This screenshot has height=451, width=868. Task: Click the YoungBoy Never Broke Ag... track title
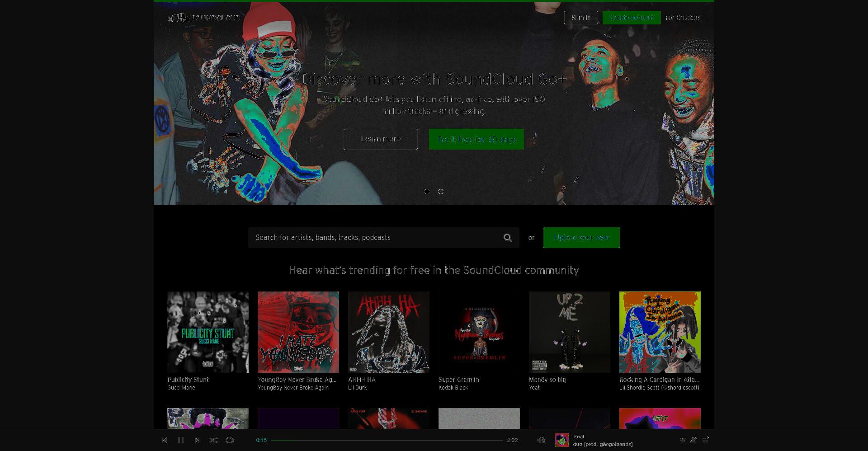(297, 380)
